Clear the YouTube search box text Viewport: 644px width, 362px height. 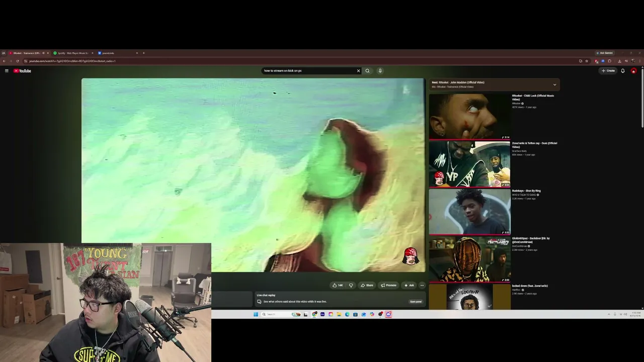pos(358,71)
